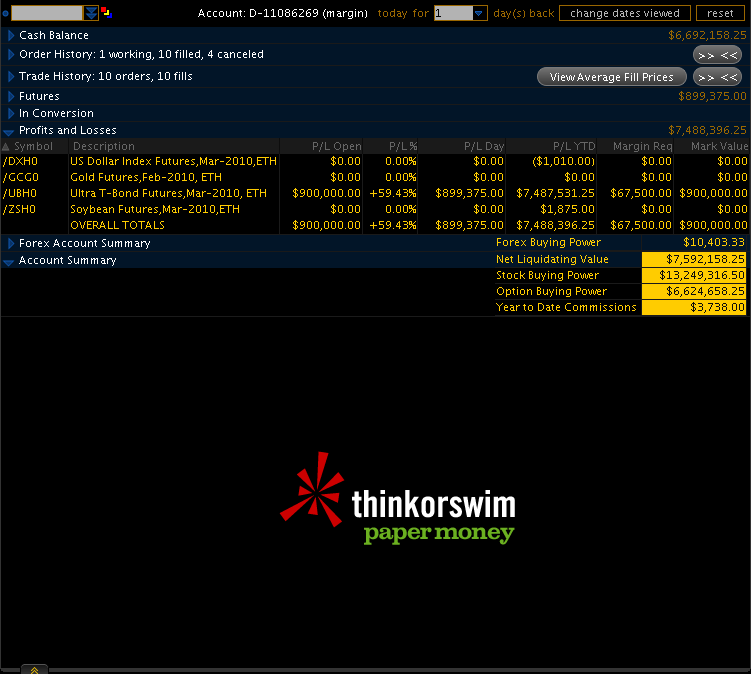The height and width of the screenshot is (674, 751).
Task: Expand the Cash Balance section
Action: pyautogui.click(x=11, y=35)
